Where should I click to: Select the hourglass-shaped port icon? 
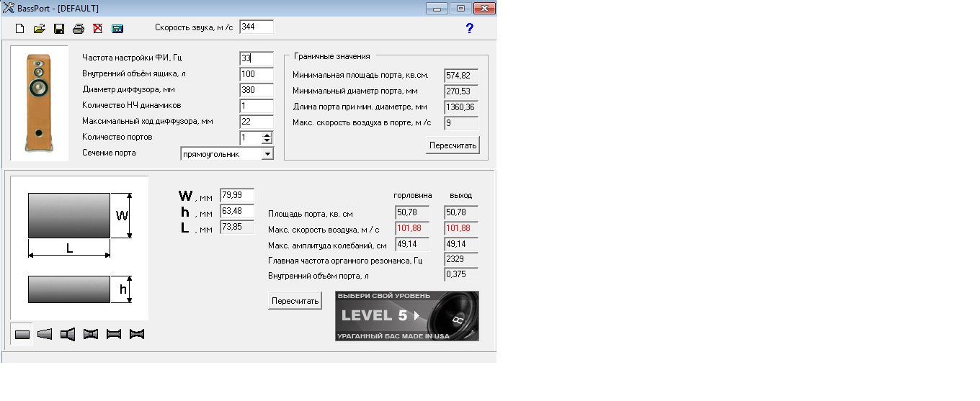point(137,334)
